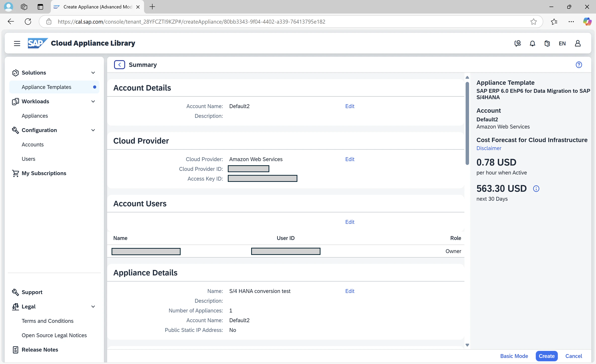Viewport: 596px width, 364px height.
Task: Open the hamburger navigation menu
Action: [x=17, y=43]
